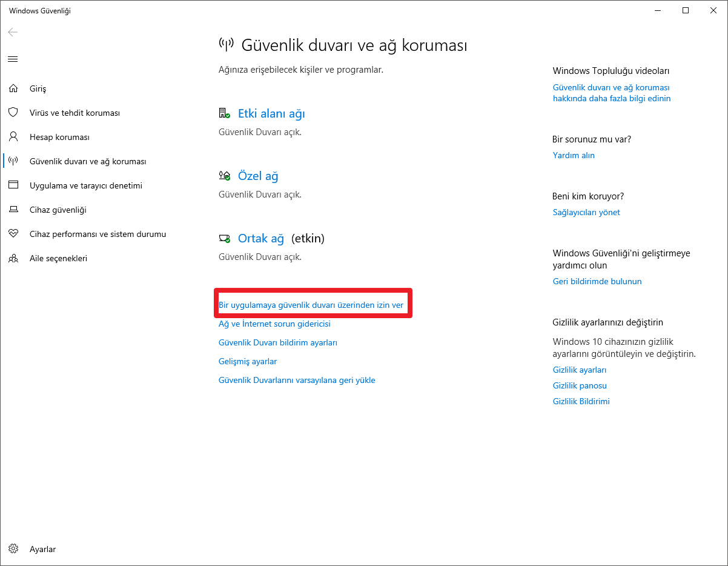Open Gizlilik ayarları link

point(580,370)
